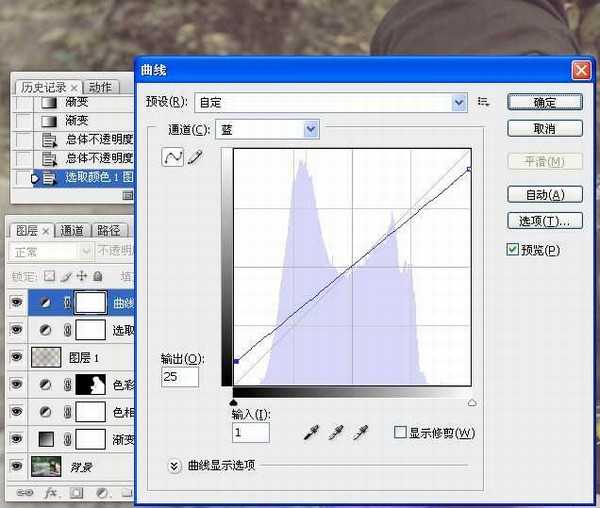Hide the 背景 layer via eye icon
Image resolution: width=600 pixels, height=508 pixels.
coord(16,466)
